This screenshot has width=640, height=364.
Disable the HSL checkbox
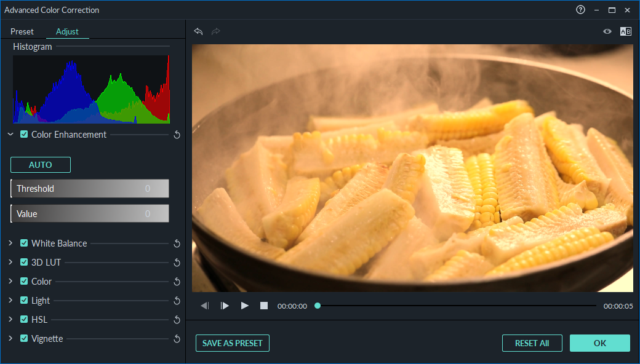[24, 320]
